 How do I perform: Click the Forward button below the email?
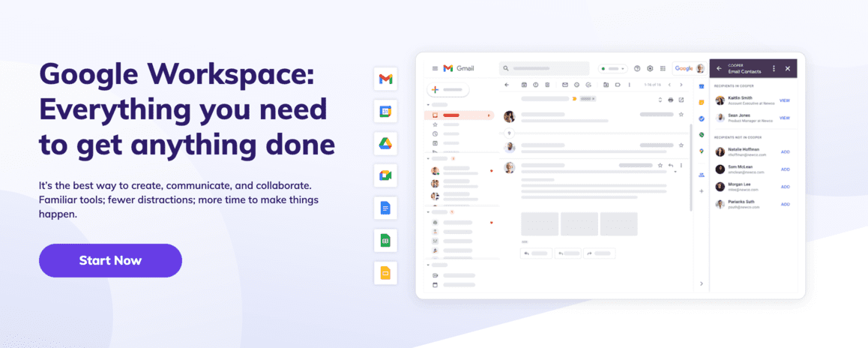click(600, 253)
